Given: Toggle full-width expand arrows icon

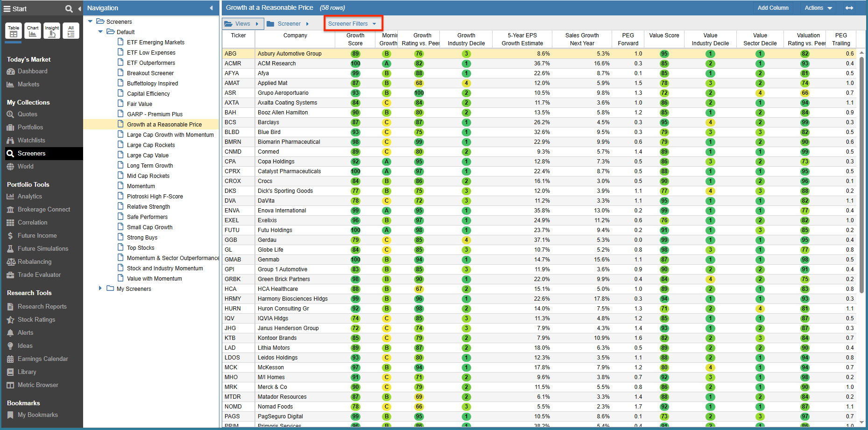Looking at the screenshot, I should (x=849, y=8).
